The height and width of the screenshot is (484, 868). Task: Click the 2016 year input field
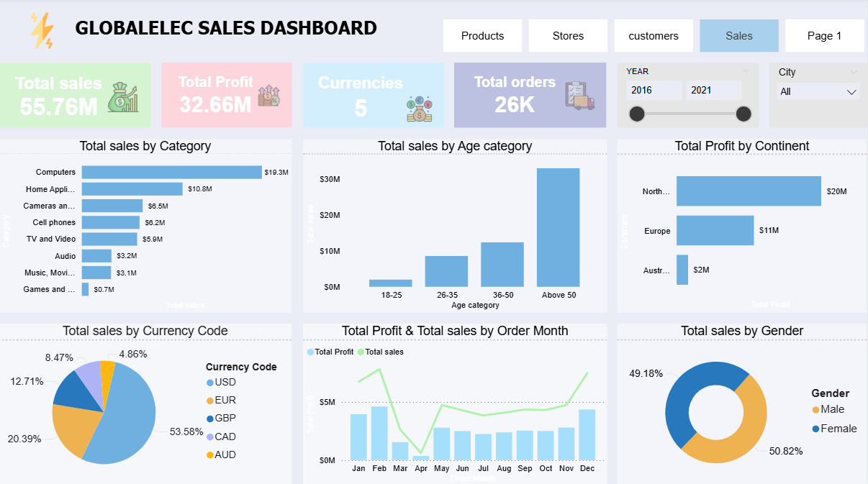point(654,91)
